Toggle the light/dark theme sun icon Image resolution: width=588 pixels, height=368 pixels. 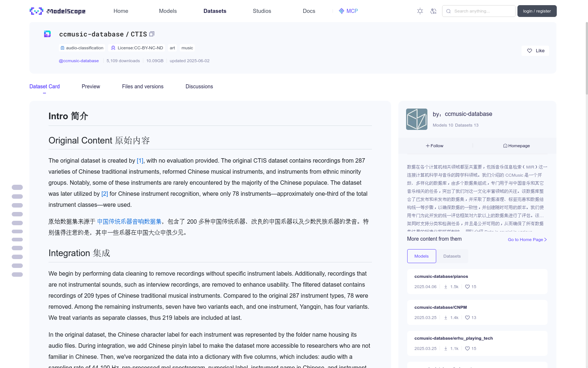(x=420, y=11)
